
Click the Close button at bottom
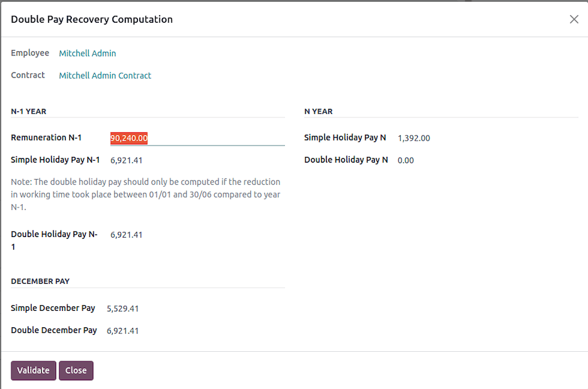pyautogui.click(x=76, y=370)
